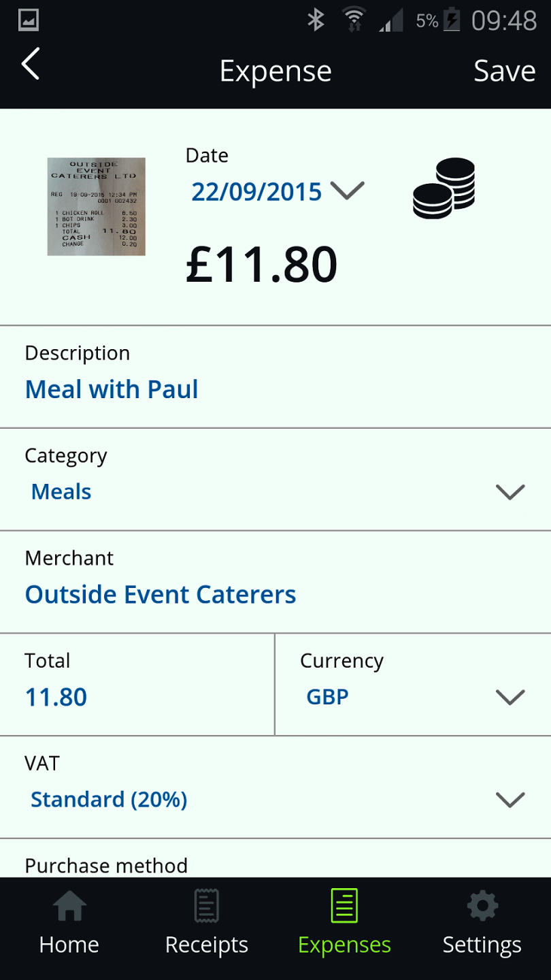Tap the back arrow icon
Viewport: 551px width, 980px height.
[31, 65]
